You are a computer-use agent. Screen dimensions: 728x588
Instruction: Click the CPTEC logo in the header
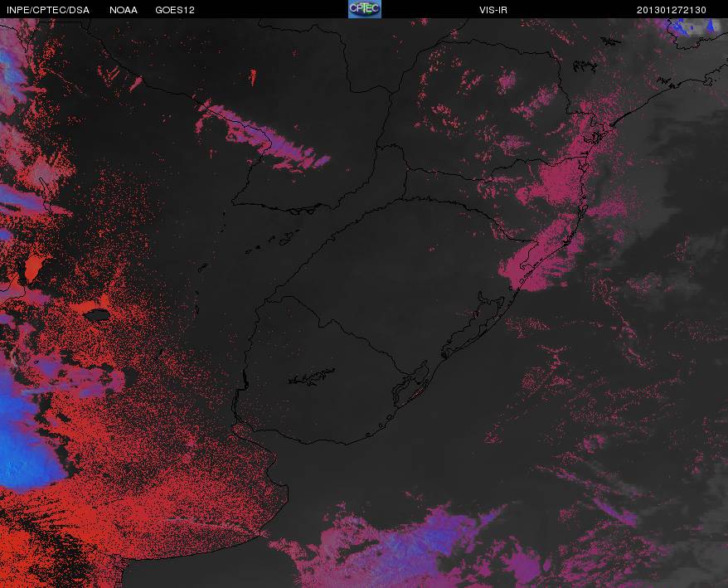tap(365, 9)
